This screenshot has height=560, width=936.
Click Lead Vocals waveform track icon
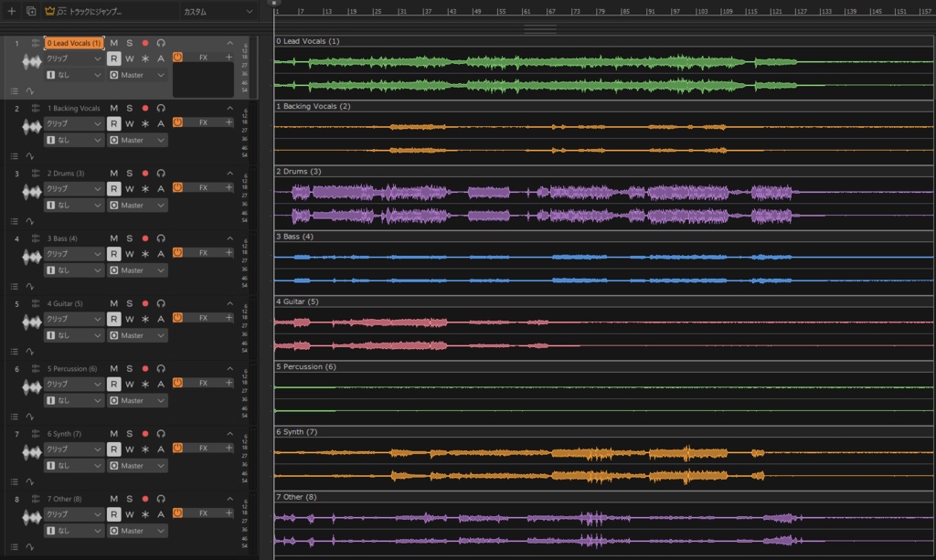tap(31, 62)
